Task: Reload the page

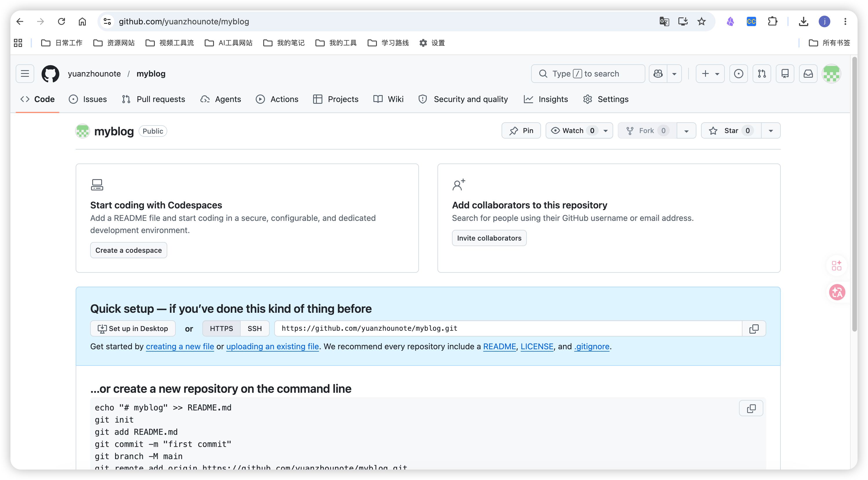Action: click(x=61, y=21)
